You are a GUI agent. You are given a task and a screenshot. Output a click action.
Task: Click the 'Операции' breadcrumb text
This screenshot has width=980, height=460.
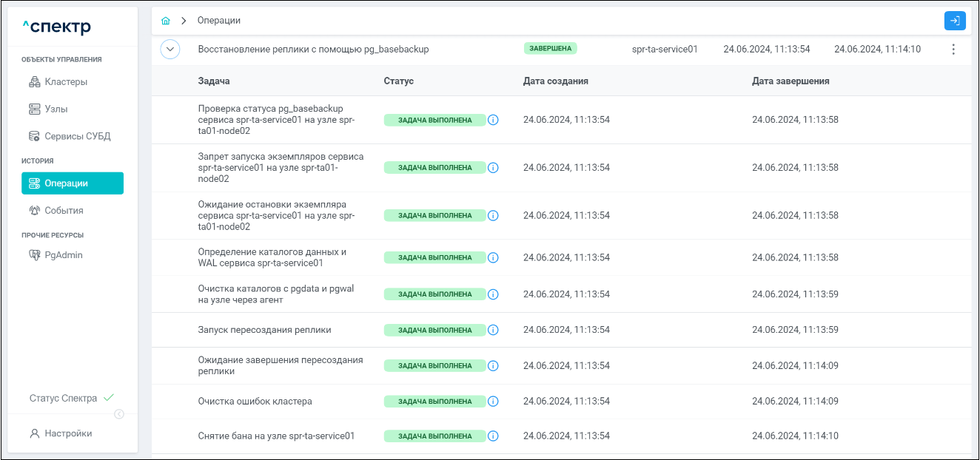[218, 21]
